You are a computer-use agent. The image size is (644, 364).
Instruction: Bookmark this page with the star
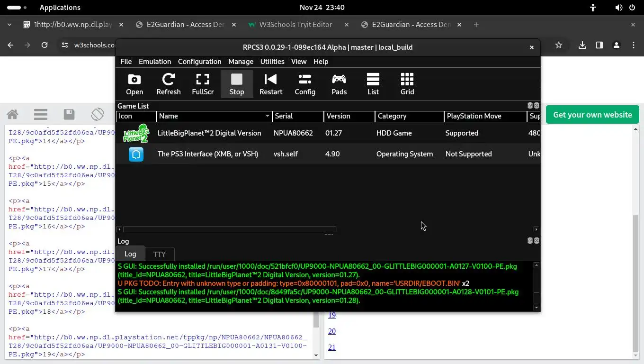[559, 45]
